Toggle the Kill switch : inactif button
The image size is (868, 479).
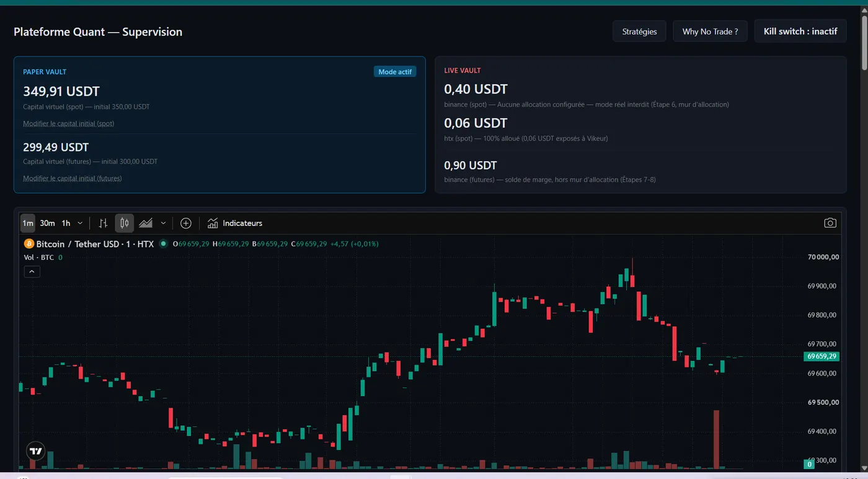(800, 32)
